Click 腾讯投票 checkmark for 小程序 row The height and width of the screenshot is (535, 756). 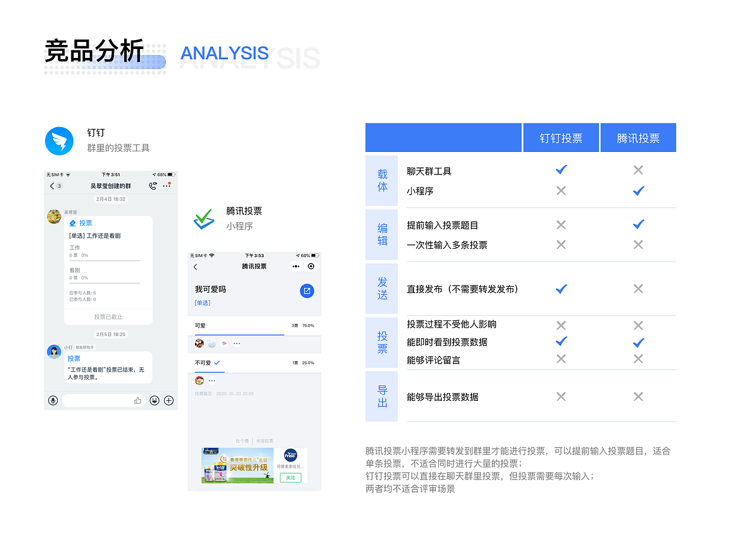tap(638, 190)
